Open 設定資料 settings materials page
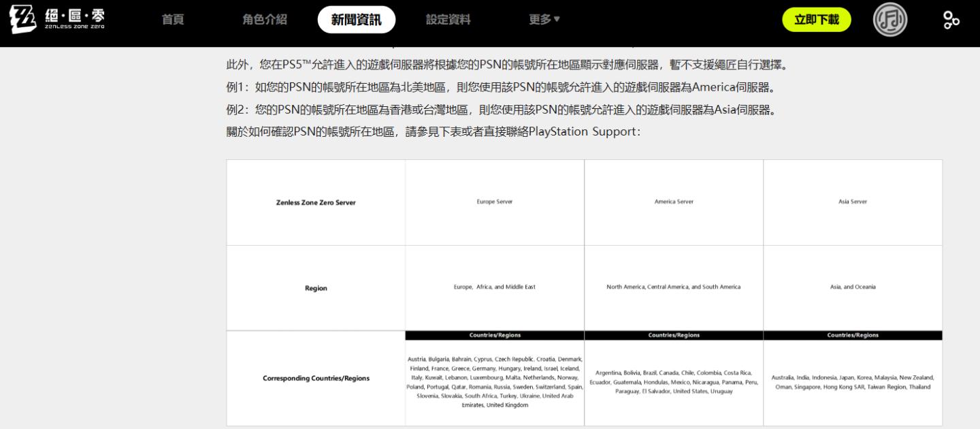Image resolution: width=980 pixels, height=429 pixels. click(448, 20)
